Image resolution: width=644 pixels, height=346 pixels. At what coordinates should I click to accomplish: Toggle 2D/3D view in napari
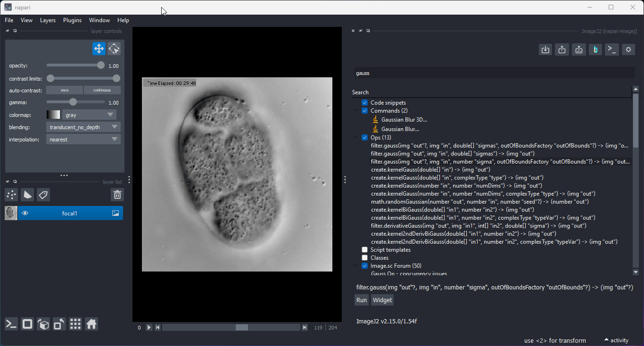(27, 324)
